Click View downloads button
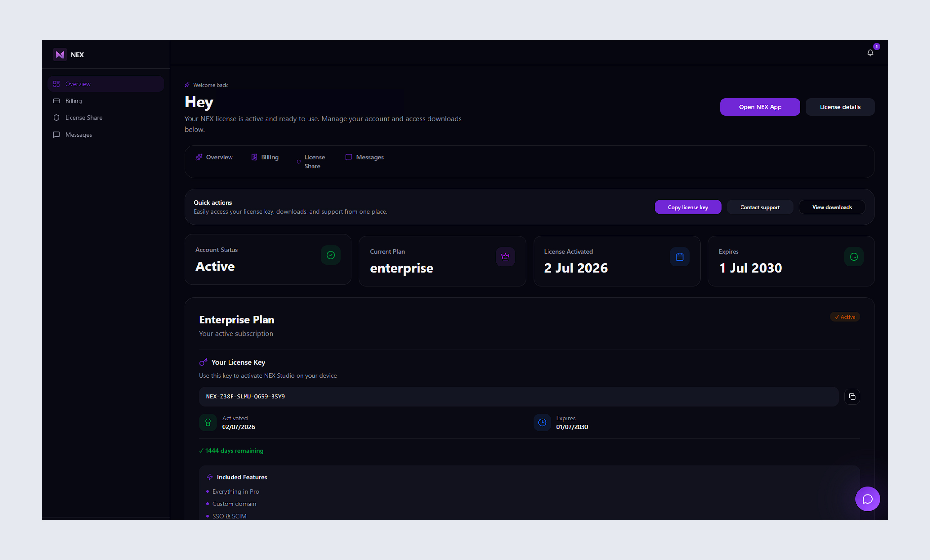Viewport: 930px width, 560px height. coord(832,207)
